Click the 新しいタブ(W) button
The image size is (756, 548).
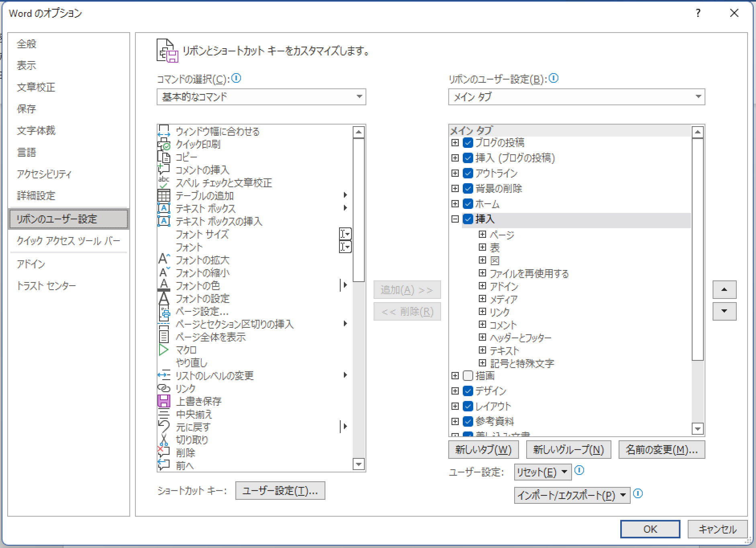(483, 450)
